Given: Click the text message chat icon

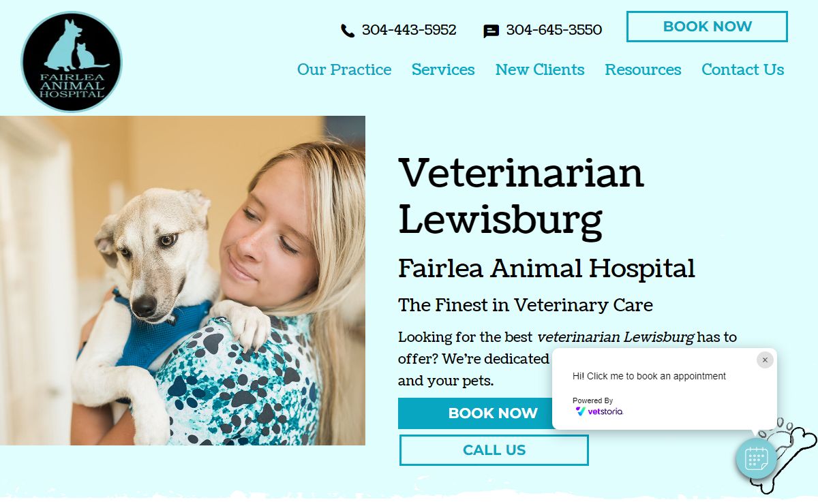Looking at the screenshot, I should pos(491,31).
